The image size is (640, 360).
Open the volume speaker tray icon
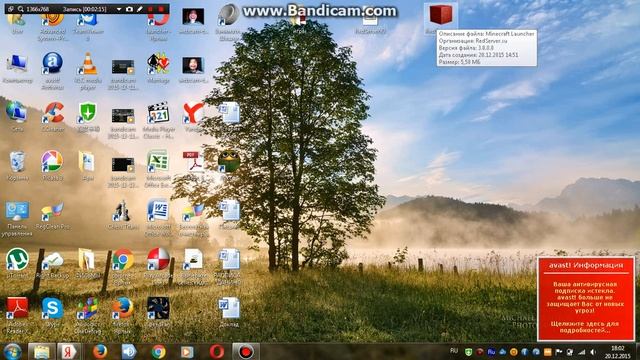pos(593,351)
